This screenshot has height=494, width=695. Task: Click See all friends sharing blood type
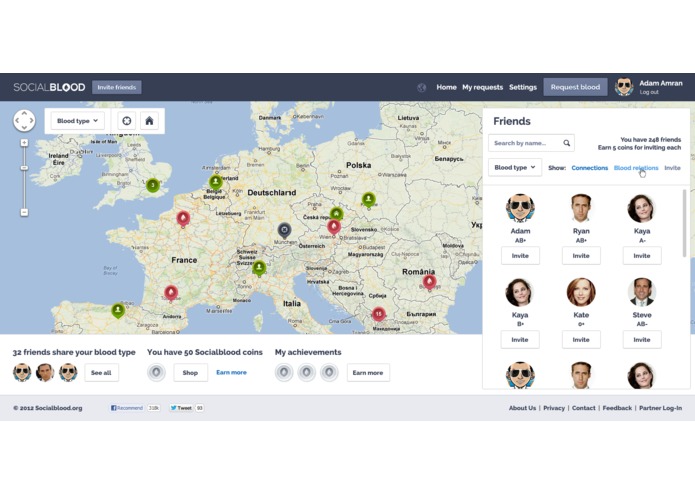coord(101,373)
